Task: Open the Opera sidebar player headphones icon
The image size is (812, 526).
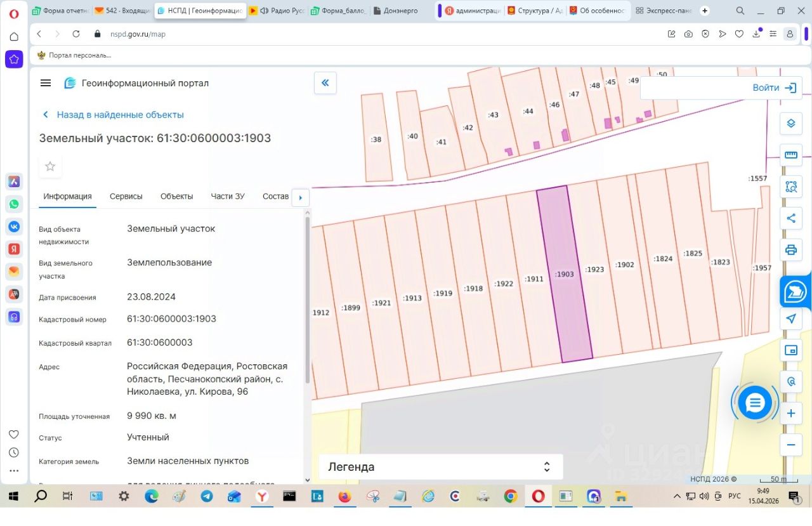Action: coord(14,317)
